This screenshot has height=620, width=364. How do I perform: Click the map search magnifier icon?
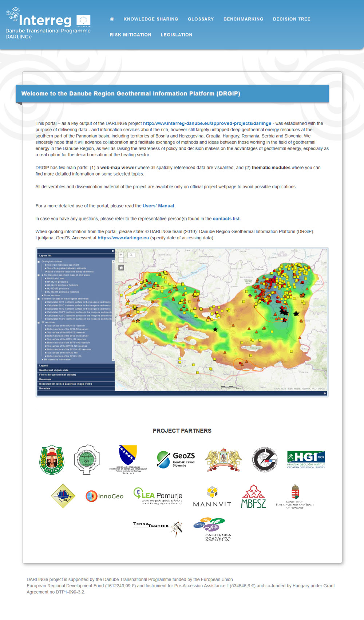131,255
